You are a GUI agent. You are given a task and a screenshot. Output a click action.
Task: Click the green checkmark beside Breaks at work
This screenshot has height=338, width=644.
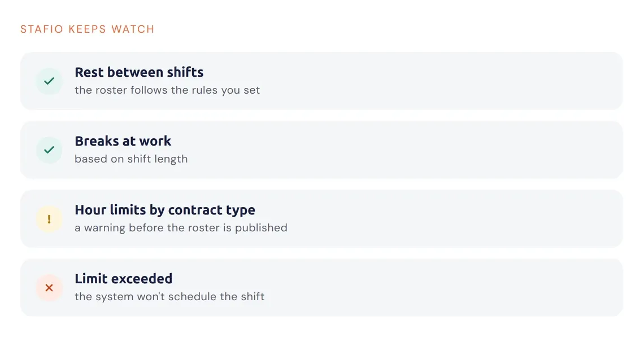click(x=49, y=150)
